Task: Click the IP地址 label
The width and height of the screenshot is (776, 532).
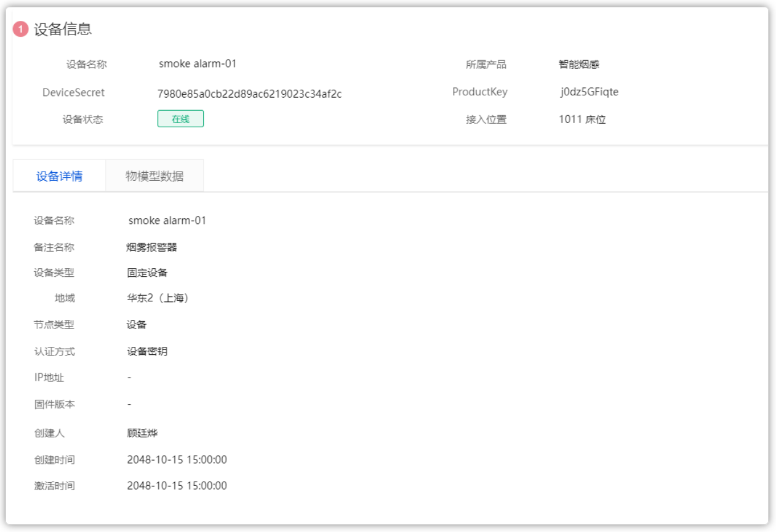Action: pyautogui.click(x=49, y=378)
